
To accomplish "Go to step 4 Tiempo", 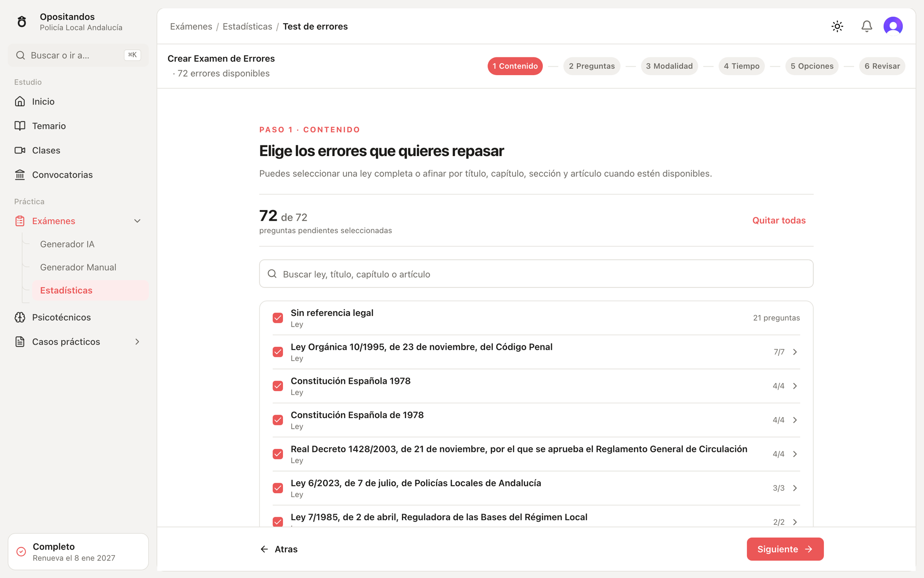I will (x=742, y=66).
